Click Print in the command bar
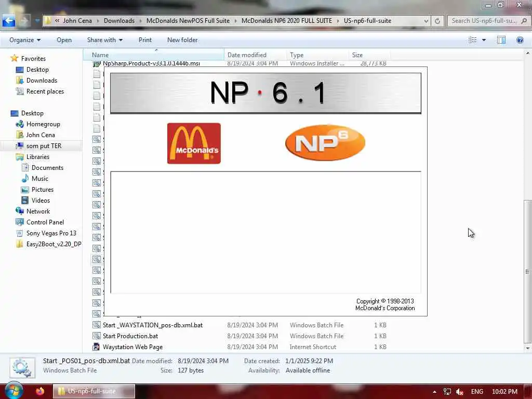This screenshot has height=399, width=532. (145, 40)
